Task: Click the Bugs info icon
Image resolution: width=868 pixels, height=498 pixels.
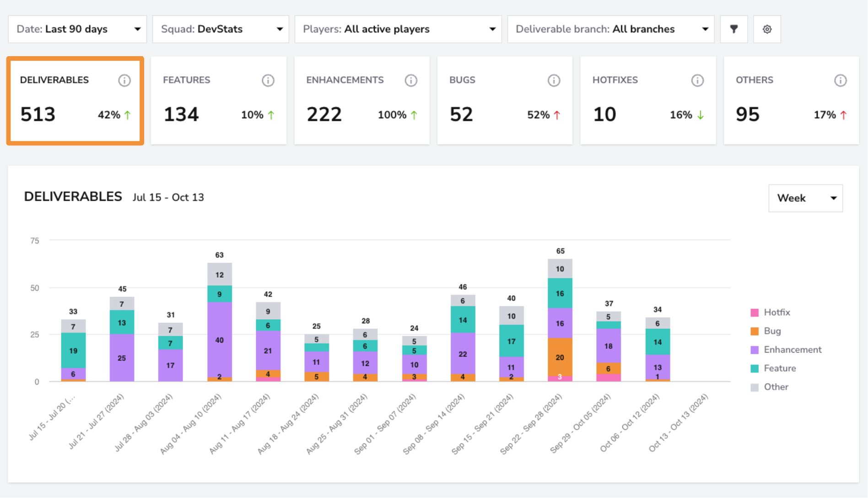Action: tap(554, 81)
